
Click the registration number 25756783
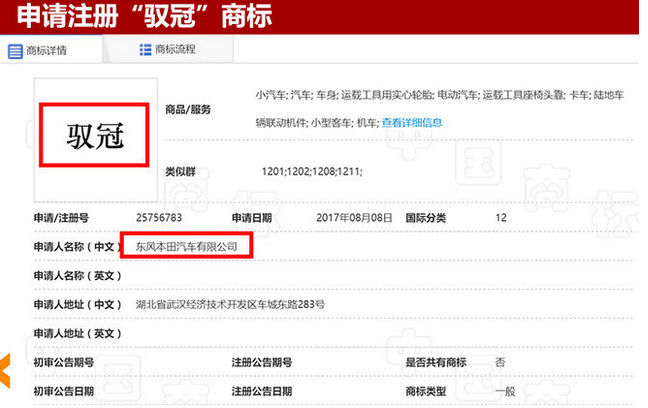161,217
